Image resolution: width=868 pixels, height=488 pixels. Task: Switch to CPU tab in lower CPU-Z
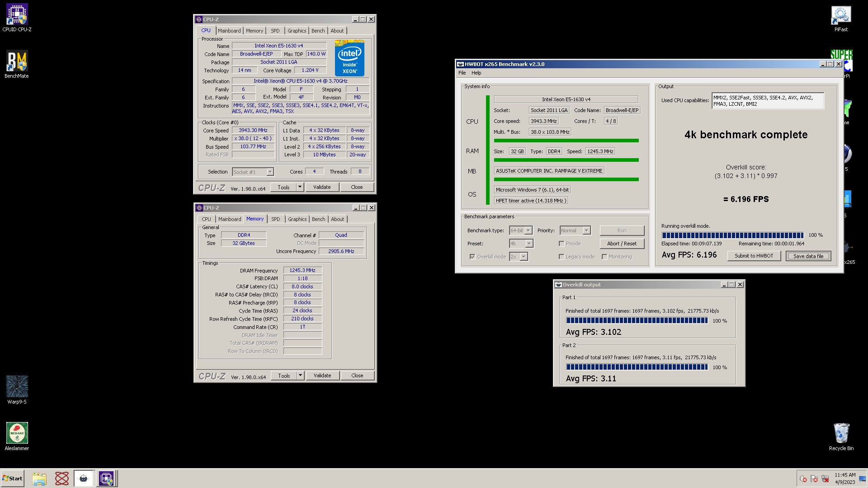click(207, 219)
